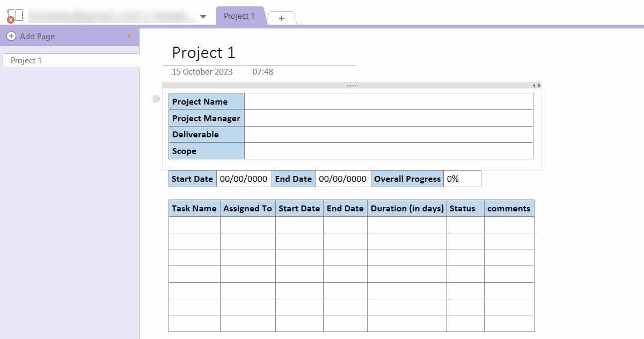Click the 0% progress value cell
The image size is (644, 339).
[x=462, y=179]
